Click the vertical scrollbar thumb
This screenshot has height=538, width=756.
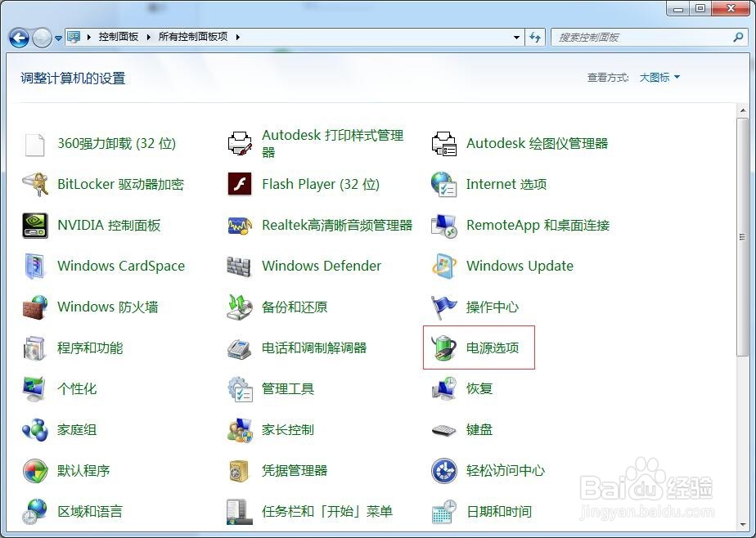click(742, 236)
